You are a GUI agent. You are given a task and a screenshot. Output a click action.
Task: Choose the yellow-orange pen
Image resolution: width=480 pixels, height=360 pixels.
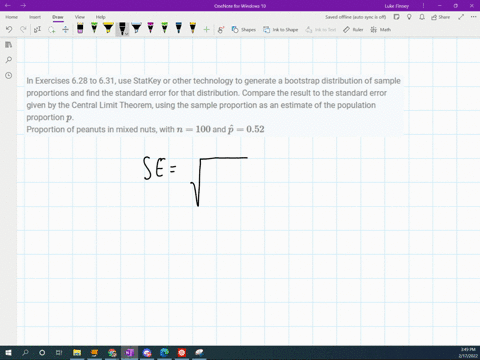(x=193, y=28)
